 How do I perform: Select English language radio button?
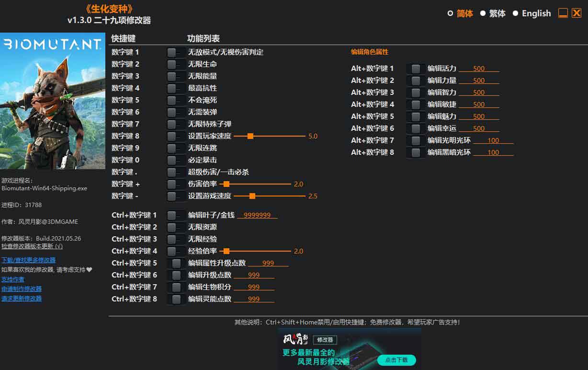(515, 13)
